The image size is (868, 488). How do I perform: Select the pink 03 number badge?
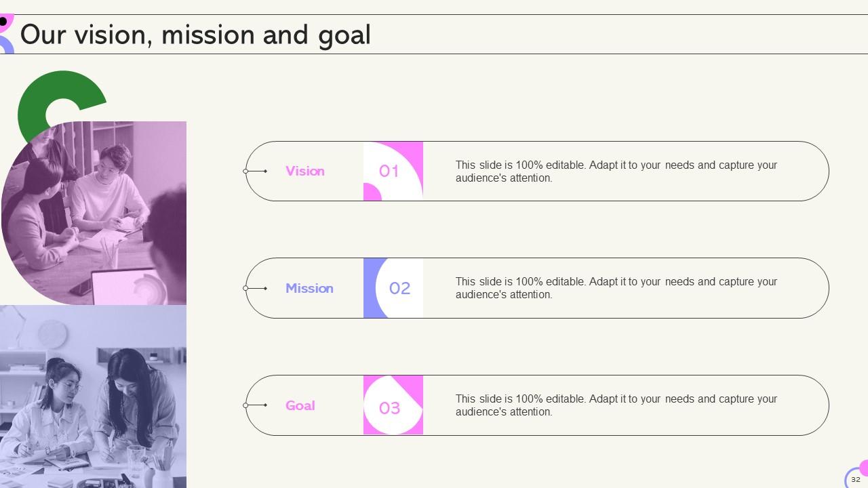[x=393, y=405]
